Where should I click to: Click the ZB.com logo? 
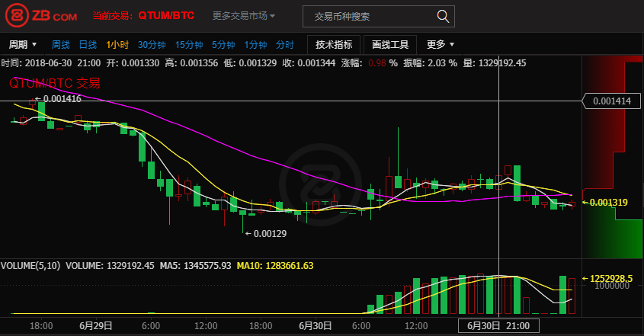click(43, 15)
